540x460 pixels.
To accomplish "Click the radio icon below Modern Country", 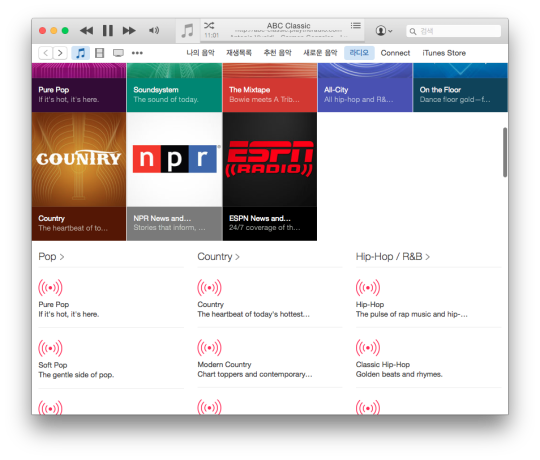I will point(209,407).
